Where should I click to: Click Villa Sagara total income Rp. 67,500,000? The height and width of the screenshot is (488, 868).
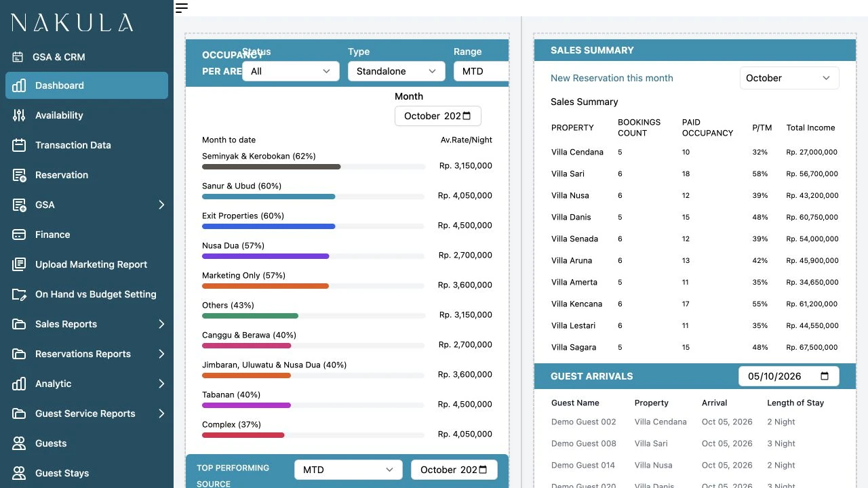coord(812,347)
